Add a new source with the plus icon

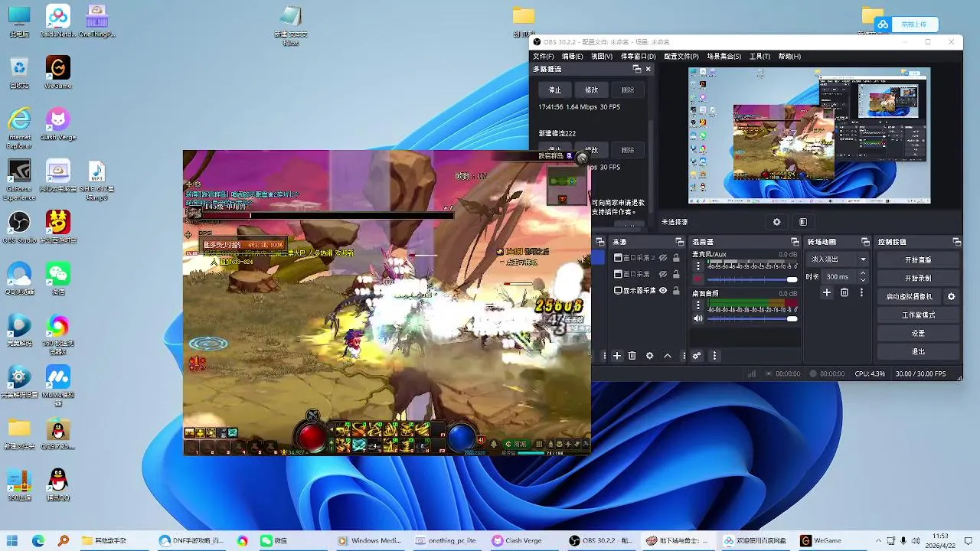tap(617, 356)
